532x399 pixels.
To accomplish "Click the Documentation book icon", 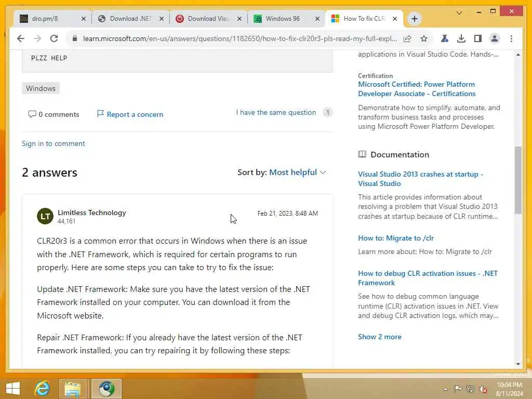I will click(362, 154).
